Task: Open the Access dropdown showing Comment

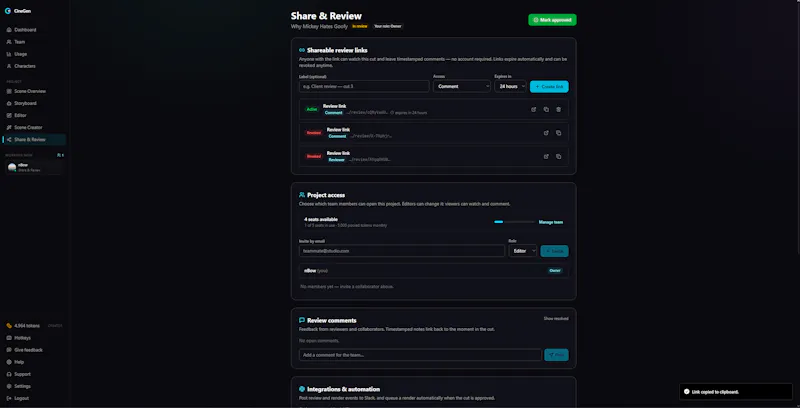Action: pos(462,87)
